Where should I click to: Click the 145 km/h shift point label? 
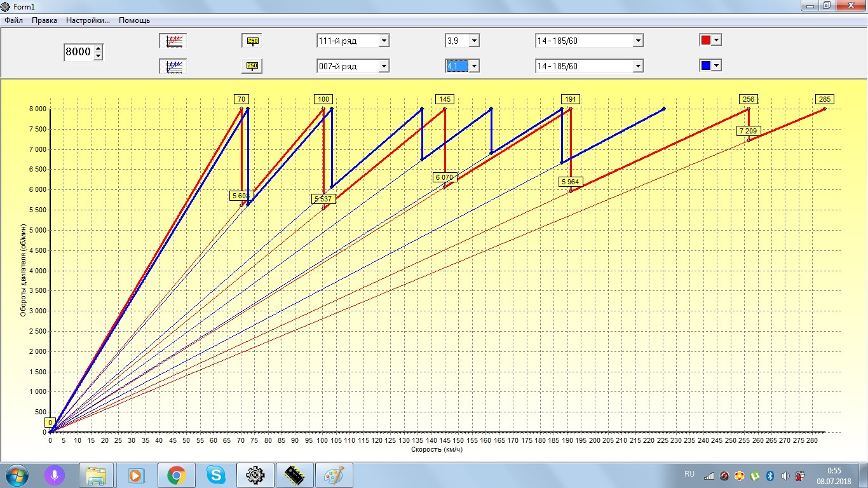coord(444,99)
